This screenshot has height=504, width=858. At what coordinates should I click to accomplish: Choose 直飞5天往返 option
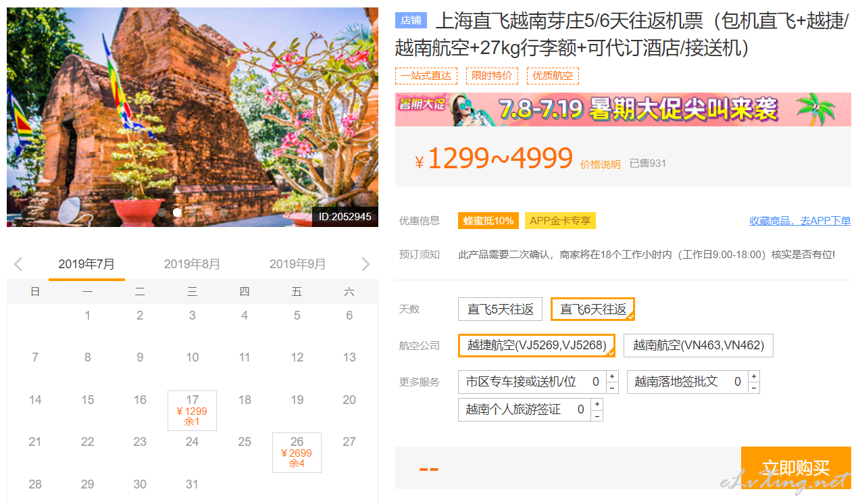[x=500, y=309]
